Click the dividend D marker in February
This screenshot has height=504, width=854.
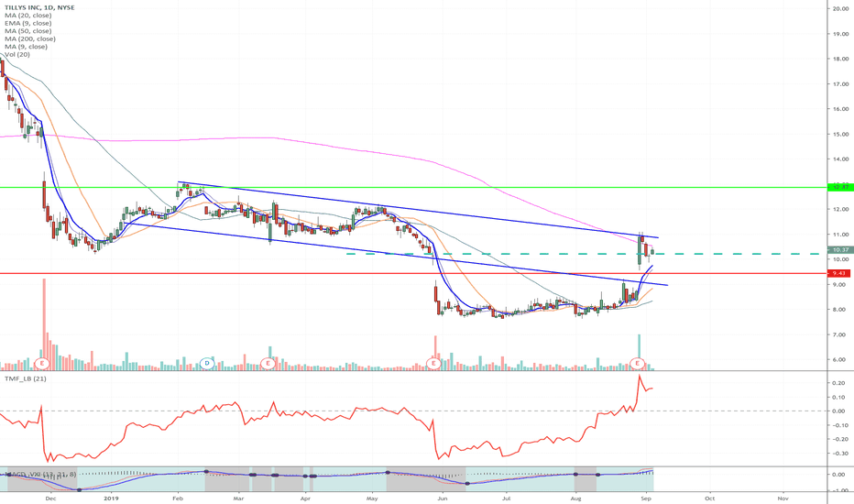tap(207, 364)
